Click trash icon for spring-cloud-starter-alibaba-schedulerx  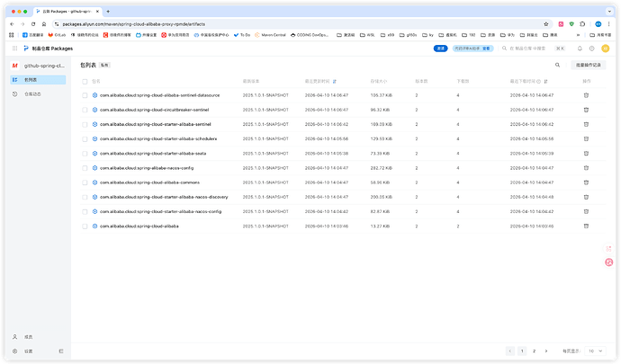(586, 139)
